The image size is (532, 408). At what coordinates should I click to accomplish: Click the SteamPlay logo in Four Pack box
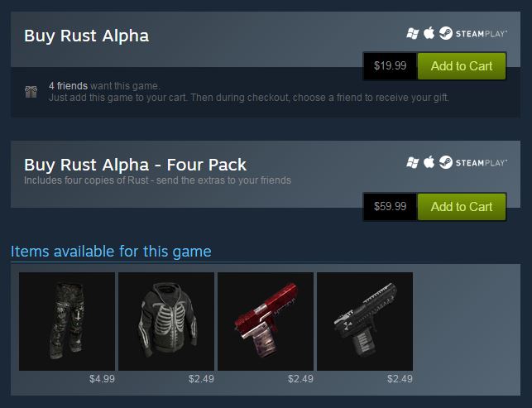coord(473,162)
